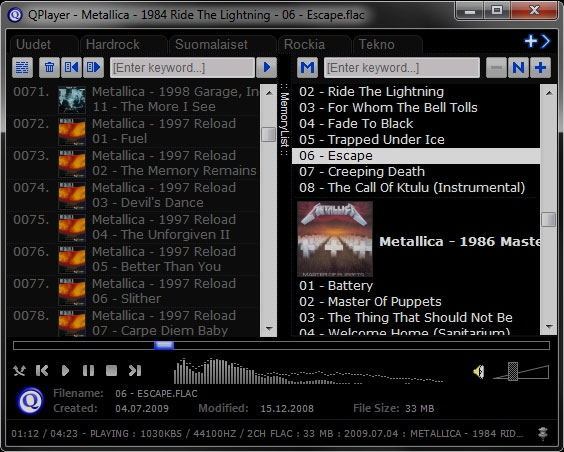Click playlist scrollbar up arrow
Screen dimensions: 564x452
coord(269,93)
